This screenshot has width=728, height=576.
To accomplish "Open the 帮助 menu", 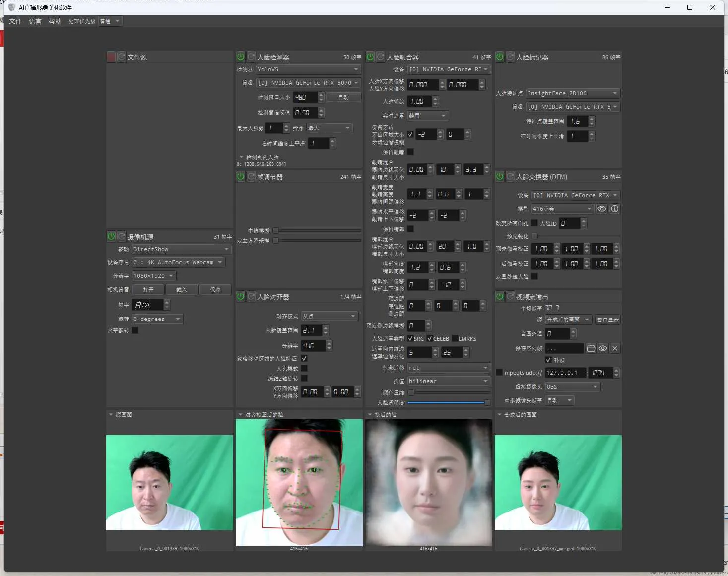I will [55, 21].
